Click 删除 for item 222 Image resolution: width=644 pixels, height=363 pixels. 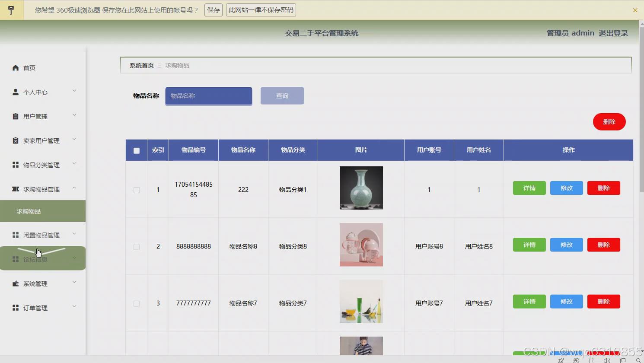point(604,188)
